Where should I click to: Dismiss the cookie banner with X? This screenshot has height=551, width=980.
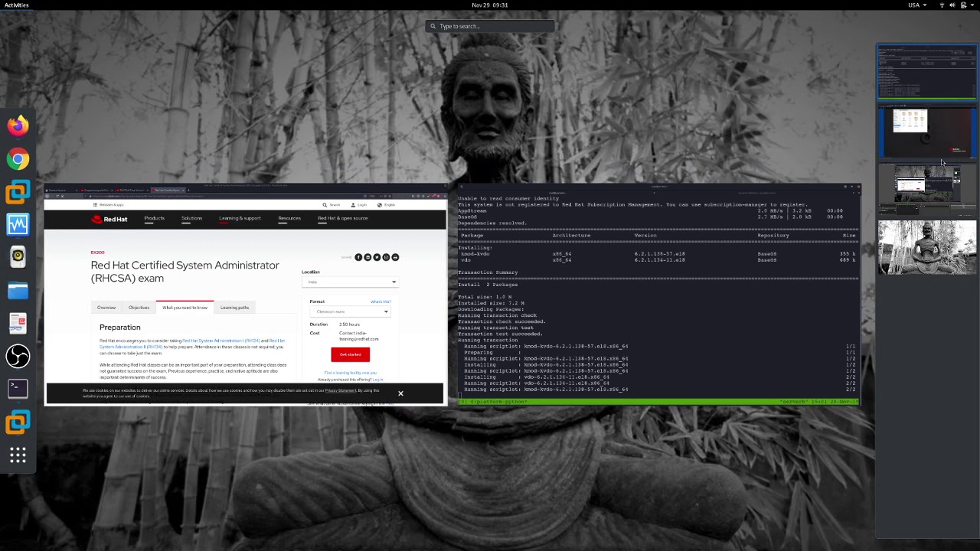400,393
